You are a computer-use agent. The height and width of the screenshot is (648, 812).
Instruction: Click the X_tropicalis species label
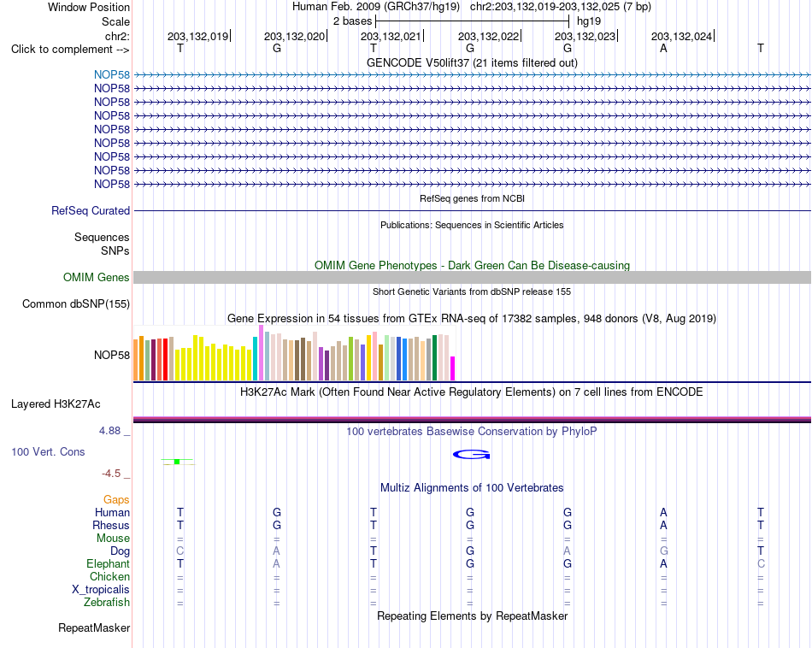click(101, 590)
